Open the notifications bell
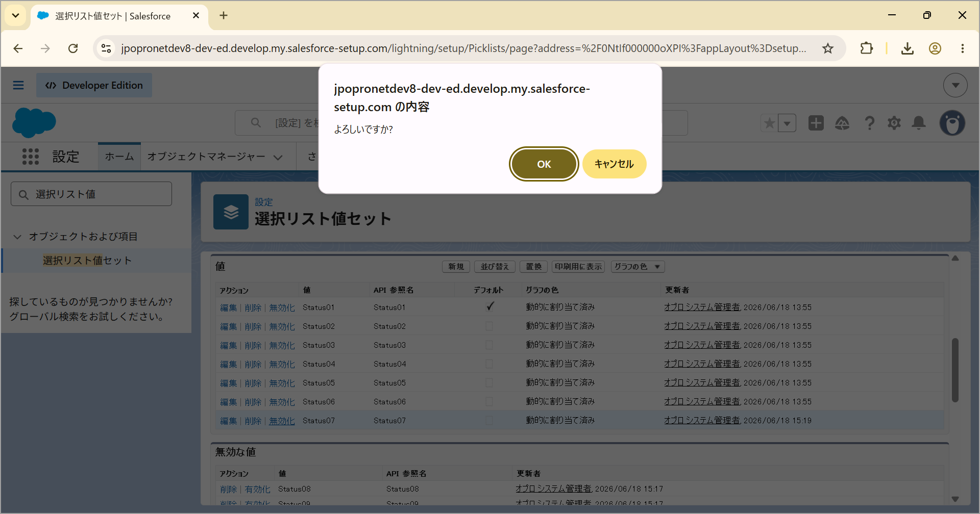Viewport: 980px width, 514px height. [919, 123]
